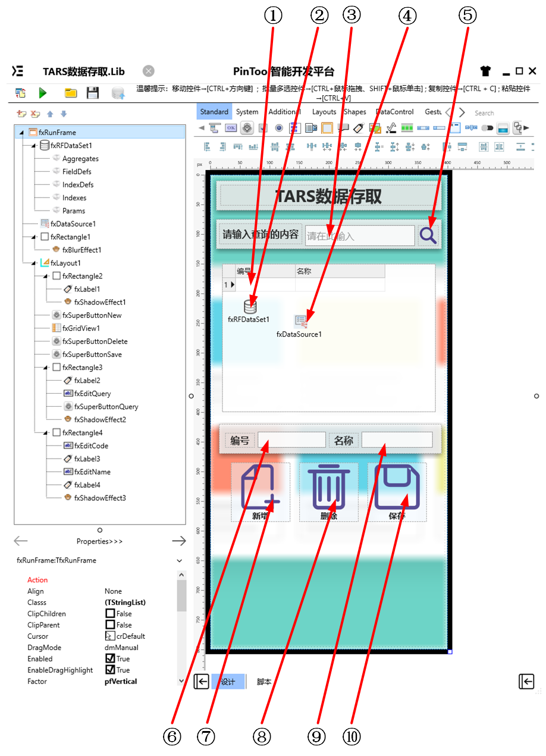Image resolution: width=546 pixels, height=756 pixels.
Task: Select the image picture component in palette
Action: tap(375, 128)
